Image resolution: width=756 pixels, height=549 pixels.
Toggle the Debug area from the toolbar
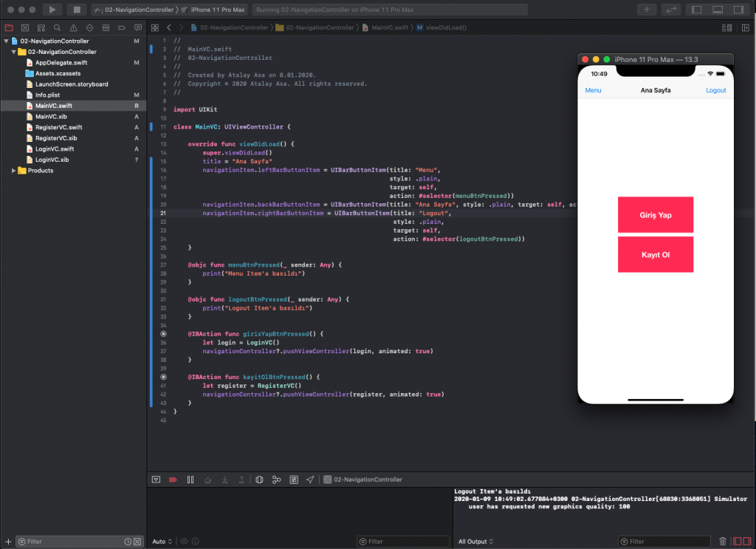pyautogui.click(x=718, y=10)
